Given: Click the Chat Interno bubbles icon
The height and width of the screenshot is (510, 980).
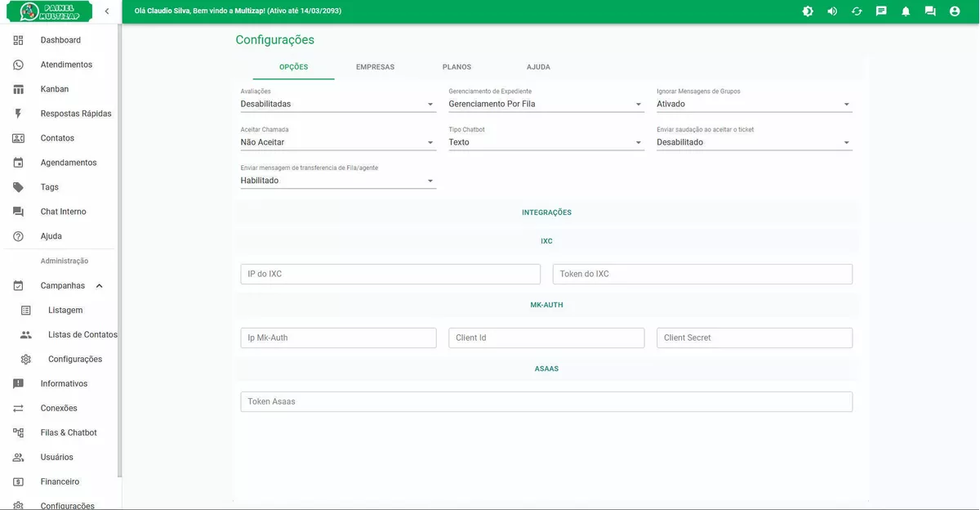Looking at the screenshot, I should 18,212.
